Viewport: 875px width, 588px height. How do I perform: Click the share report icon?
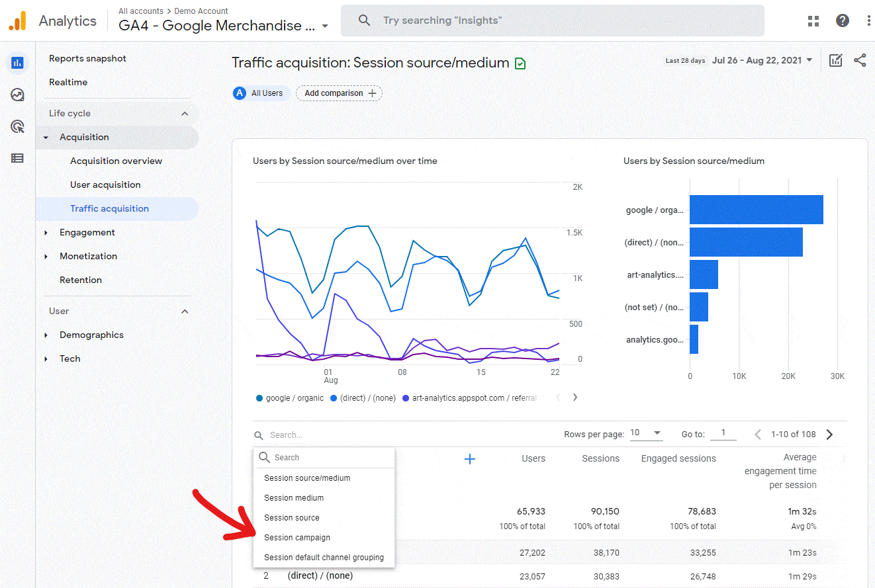pyautogui.click(x=860, y=60)
